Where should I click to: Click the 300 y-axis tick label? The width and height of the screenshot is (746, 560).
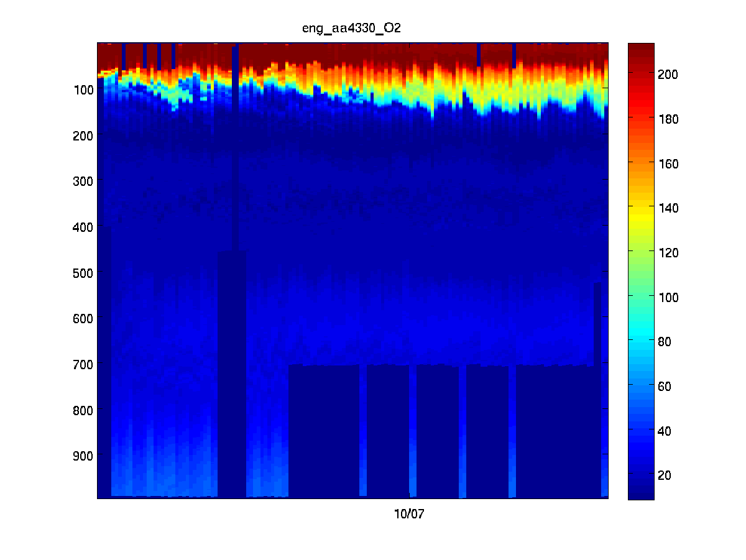[x=83, y=181]
